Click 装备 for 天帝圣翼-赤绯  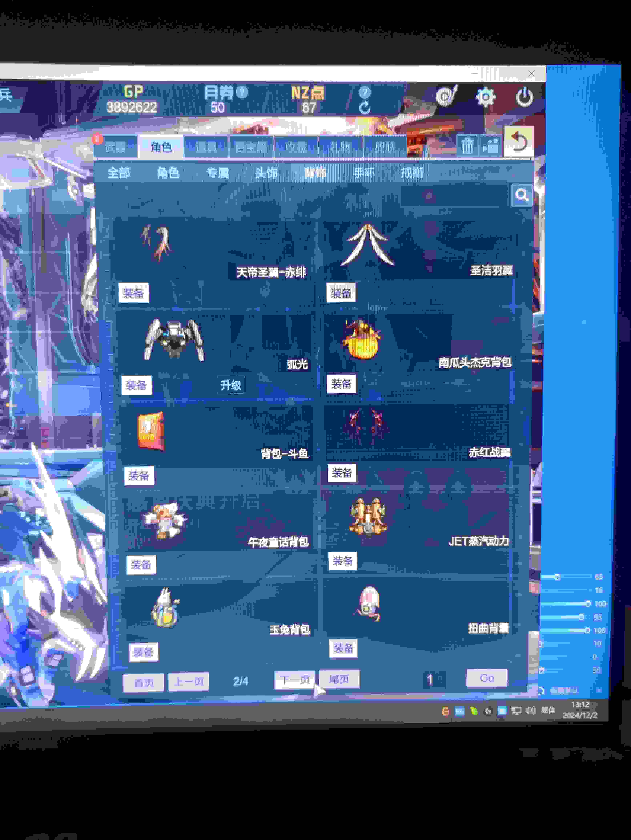134,293
